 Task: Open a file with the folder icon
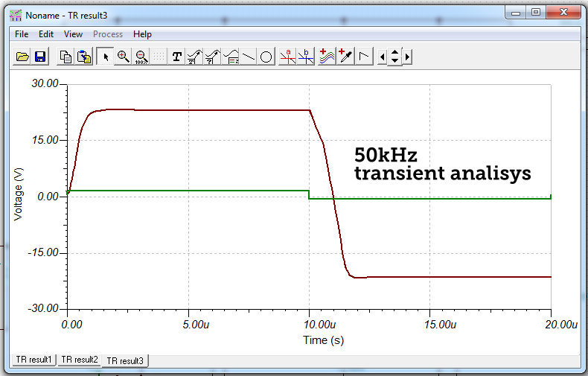click(x=22, y=57)
